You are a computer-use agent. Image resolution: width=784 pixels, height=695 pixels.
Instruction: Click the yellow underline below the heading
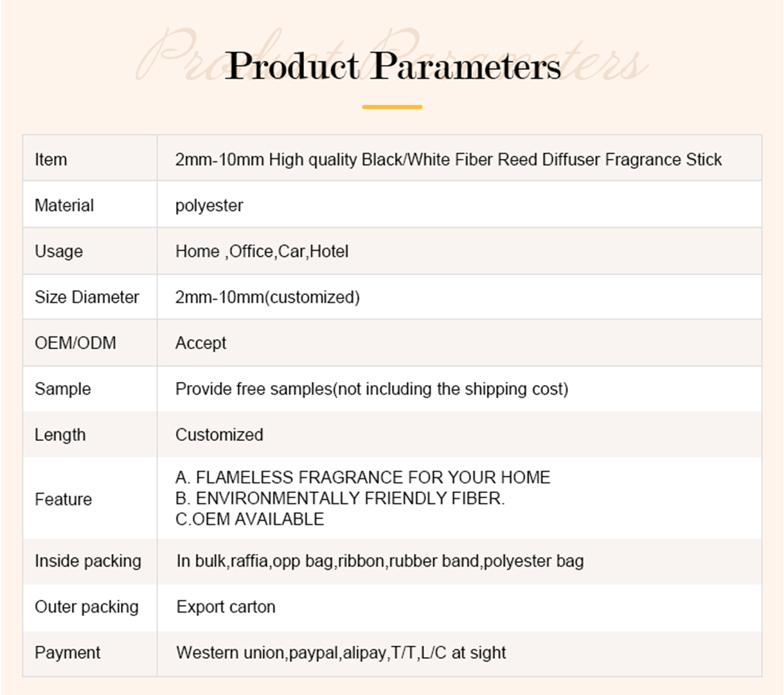pyautogui.click(x=392, y=107)
